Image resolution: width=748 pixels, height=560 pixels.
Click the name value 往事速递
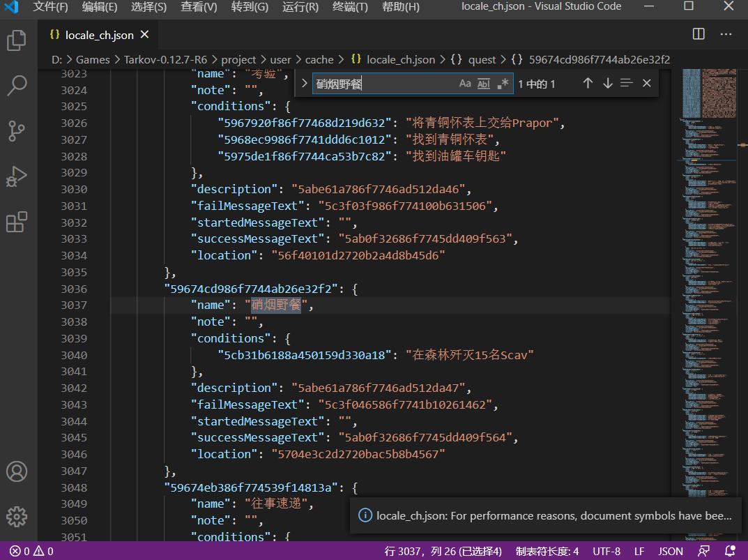(x=276, y=504)
